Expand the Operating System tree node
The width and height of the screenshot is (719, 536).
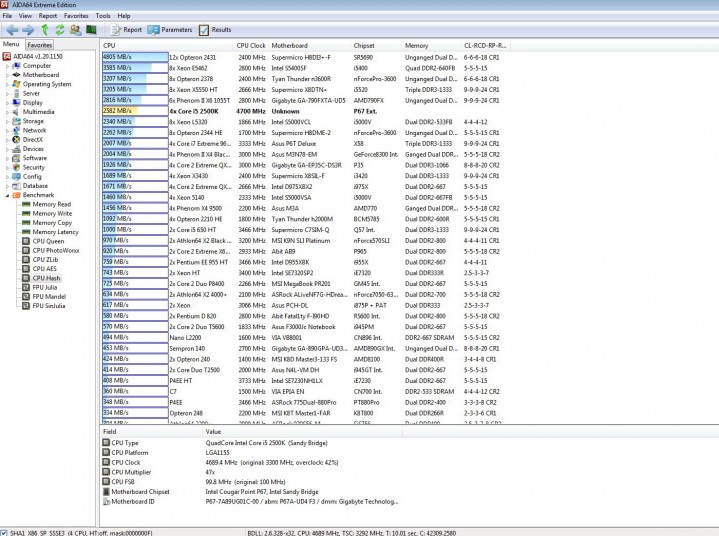[x=7, y=84]
